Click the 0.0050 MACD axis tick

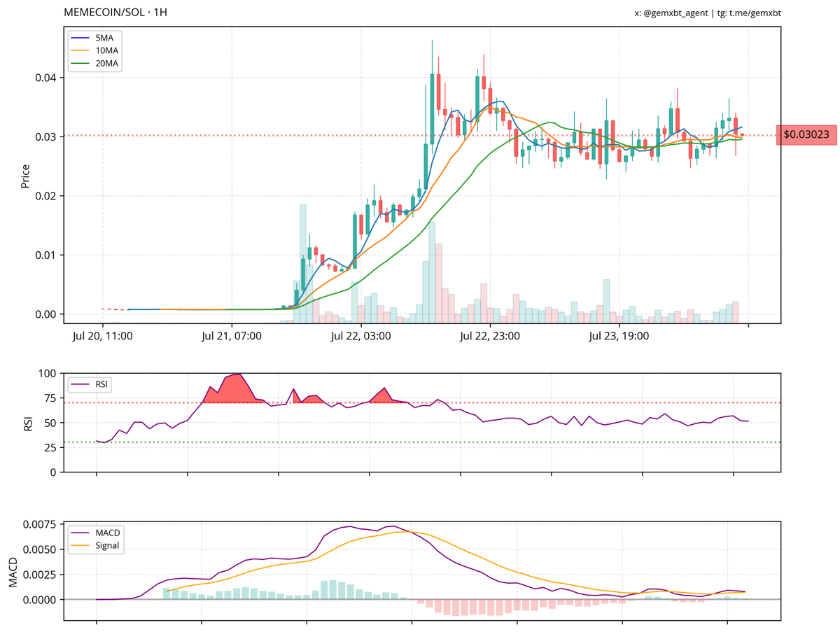click(41, 549)
